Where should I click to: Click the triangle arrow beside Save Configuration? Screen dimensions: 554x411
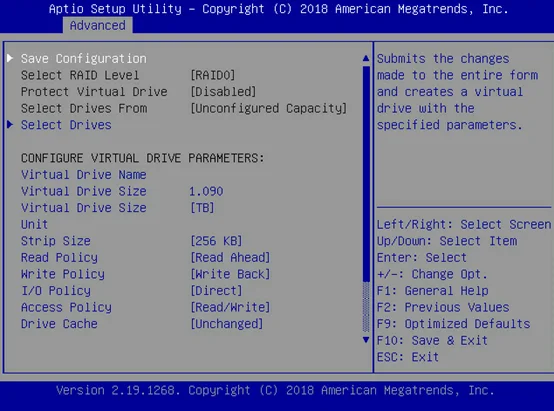(10, 58)
